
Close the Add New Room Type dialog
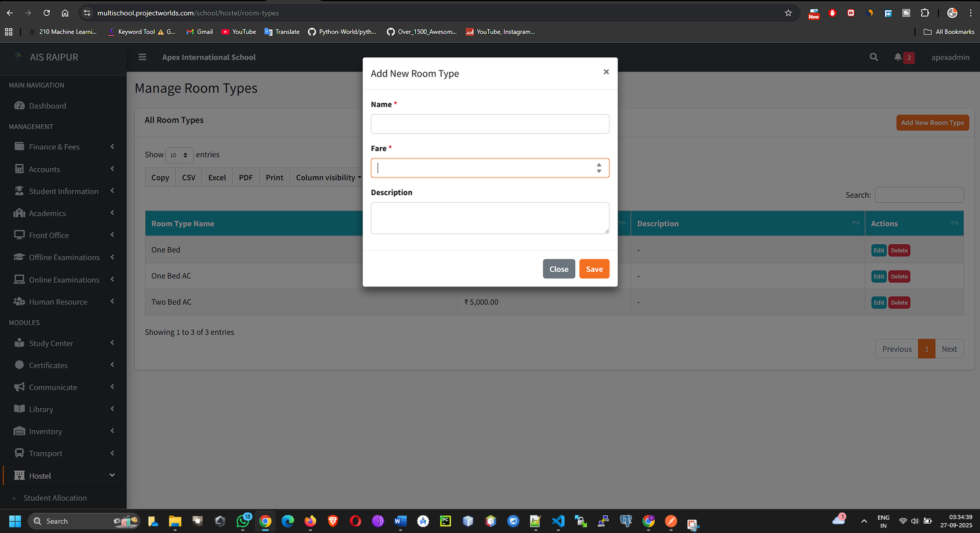pos(606,72)
